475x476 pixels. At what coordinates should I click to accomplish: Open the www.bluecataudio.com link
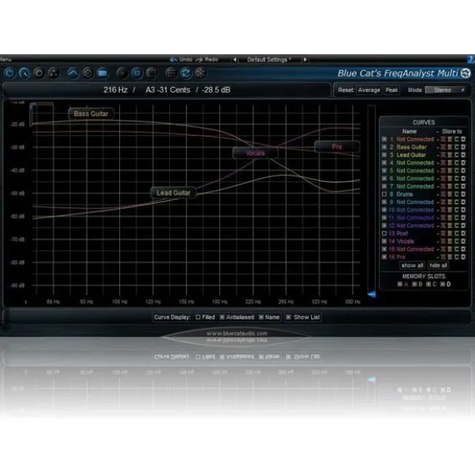point(237,333)
